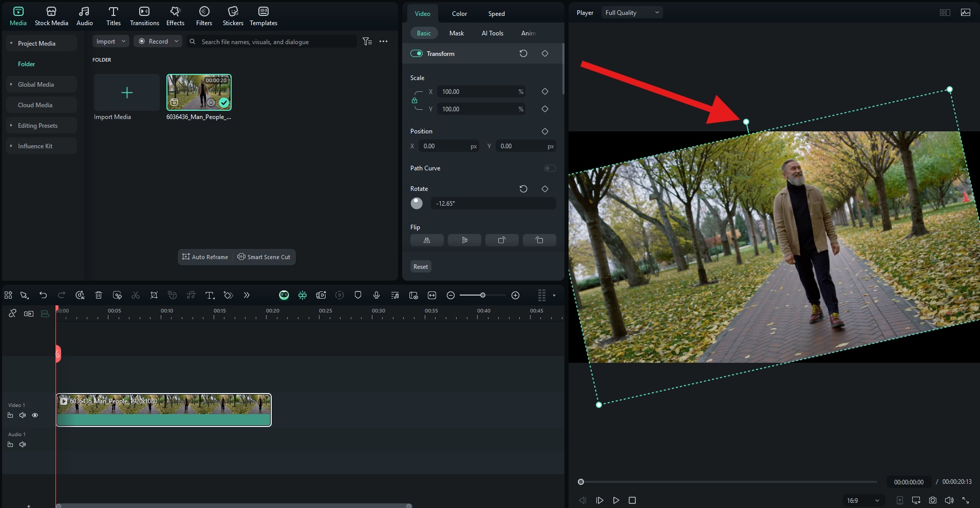Select the 6036436_Man_People video thumbnail
This screenshot has height=508, width=980.
[199, 92]
